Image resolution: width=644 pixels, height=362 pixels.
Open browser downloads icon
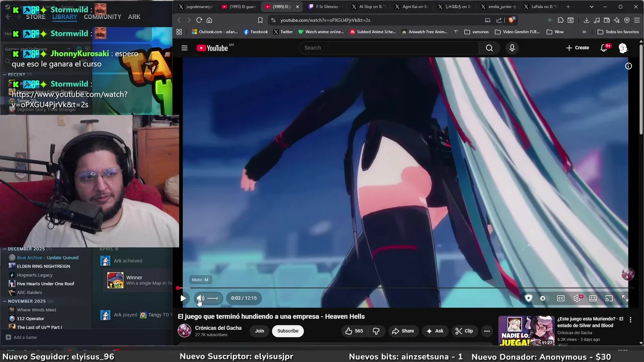[587, 20]
